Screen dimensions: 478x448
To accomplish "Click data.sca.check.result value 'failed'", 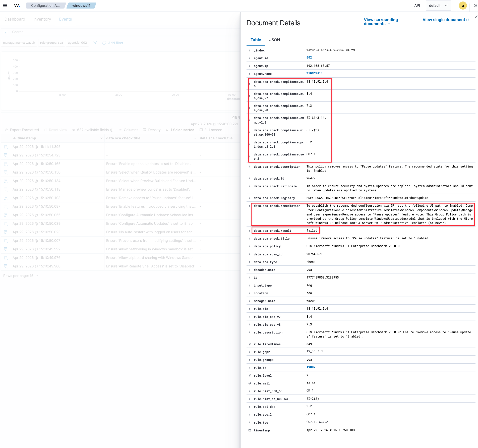I will [312, 231].
